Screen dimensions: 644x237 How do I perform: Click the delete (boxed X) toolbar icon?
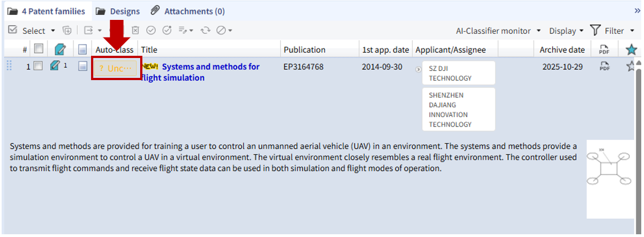pos(135,30)
